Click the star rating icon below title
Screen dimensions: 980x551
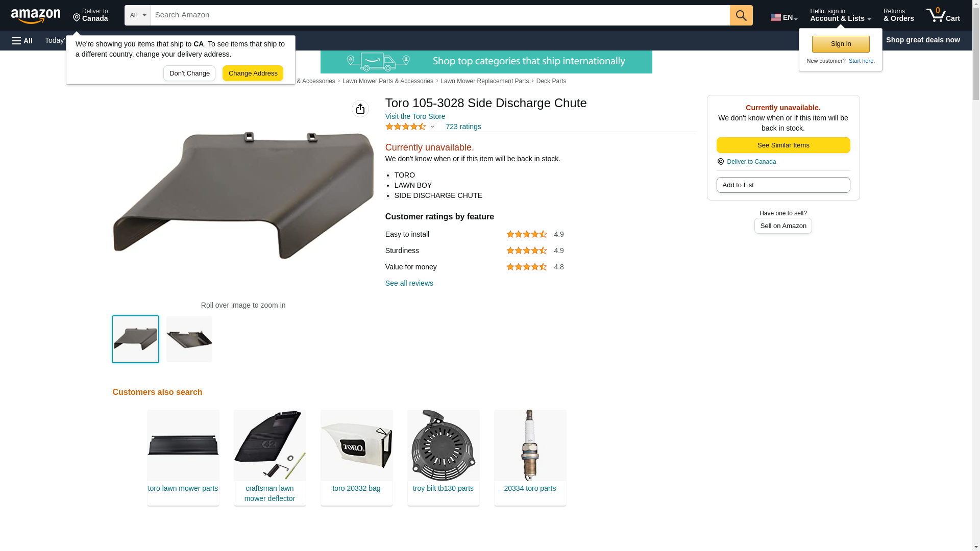[406, 127]
